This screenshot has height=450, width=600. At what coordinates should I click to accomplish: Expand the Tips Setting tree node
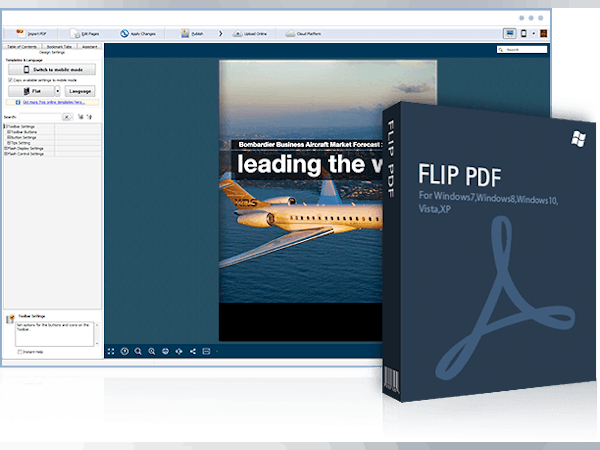(x=9, y=142)
